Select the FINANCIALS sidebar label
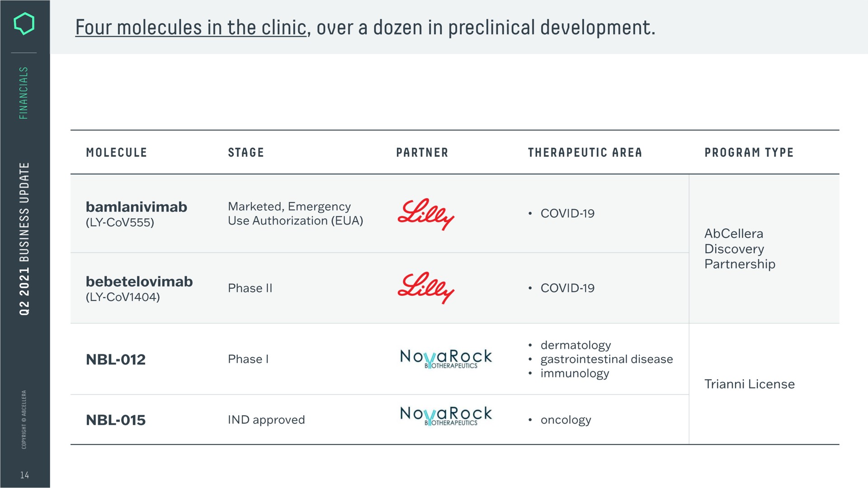868x488 pixels. tap(24, 93)
